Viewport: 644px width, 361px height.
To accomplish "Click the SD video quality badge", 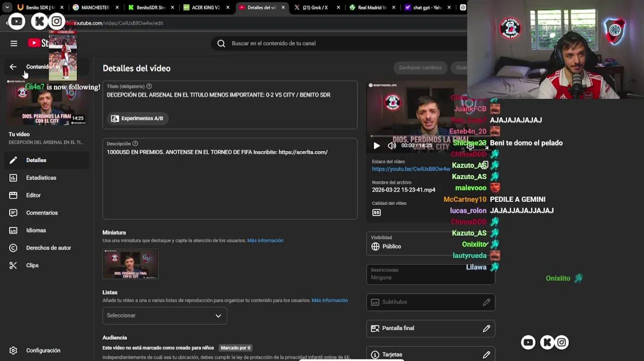I will [376, 213].
